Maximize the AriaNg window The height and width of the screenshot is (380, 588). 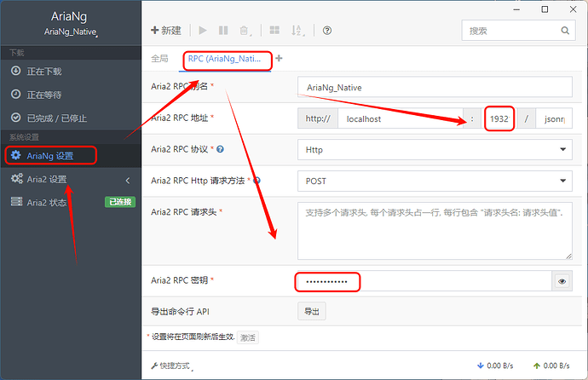click(545, 9)
